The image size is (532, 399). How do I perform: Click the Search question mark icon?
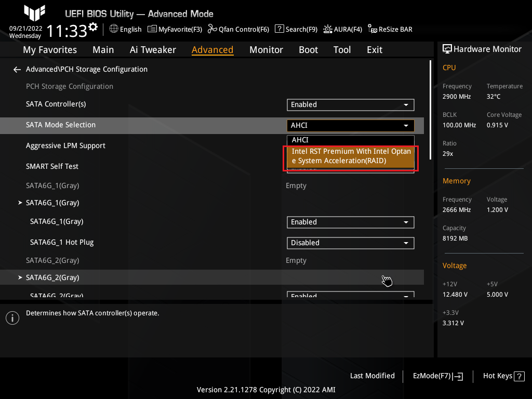coord(279,29)
